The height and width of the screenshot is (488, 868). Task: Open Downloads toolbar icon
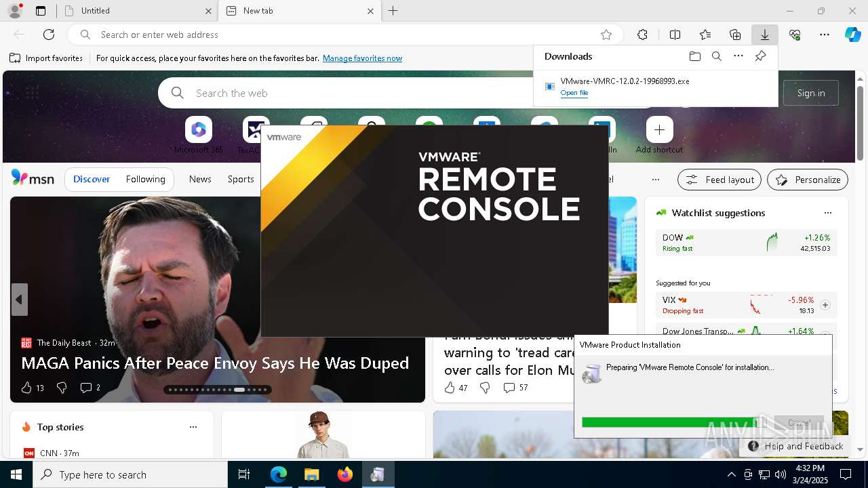click(x=765, y=35)
